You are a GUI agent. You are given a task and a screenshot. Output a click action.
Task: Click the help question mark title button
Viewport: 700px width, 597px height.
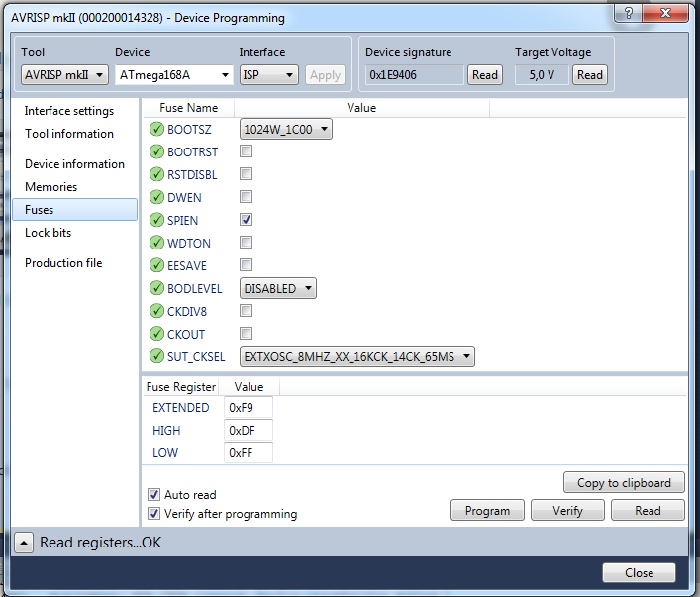pos(628,13)
